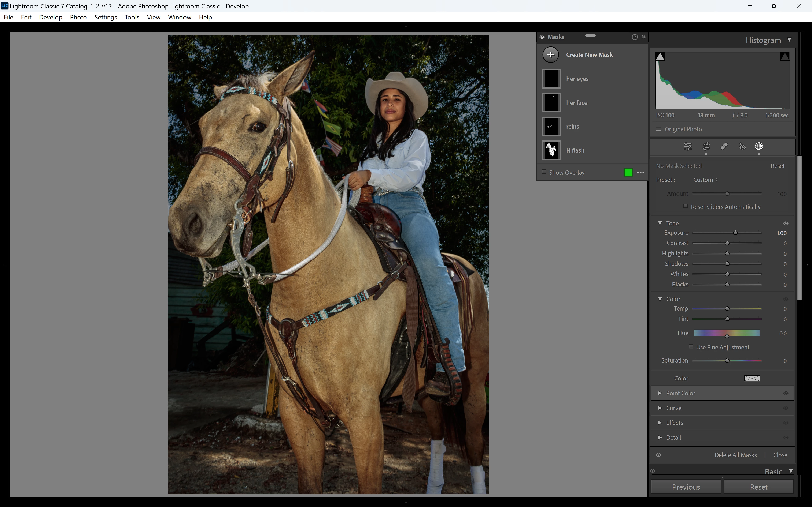
Task: Open the Preset Custom dropdown
Action: (x=706, y=180)
